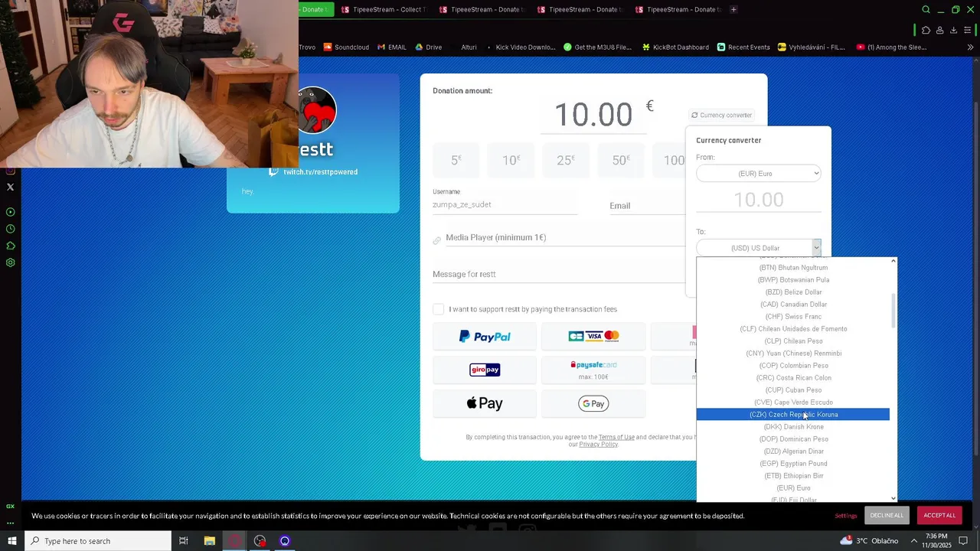Click the media player link icon
Screen dimensions: 980x551
(x=436, y=240)
